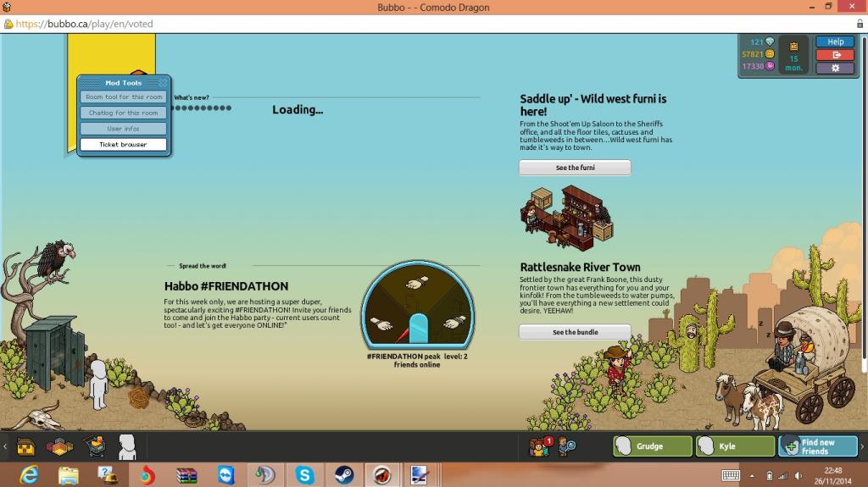
Task: Launch Internet Explorer from taskbar
Action: pos(29,475)
